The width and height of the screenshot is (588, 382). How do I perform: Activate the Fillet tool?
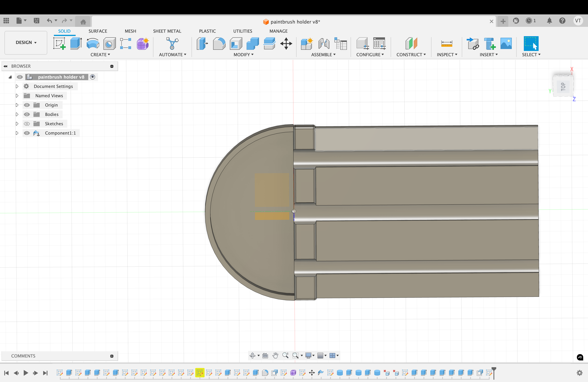pyautogui.click(x=219, y=44)
